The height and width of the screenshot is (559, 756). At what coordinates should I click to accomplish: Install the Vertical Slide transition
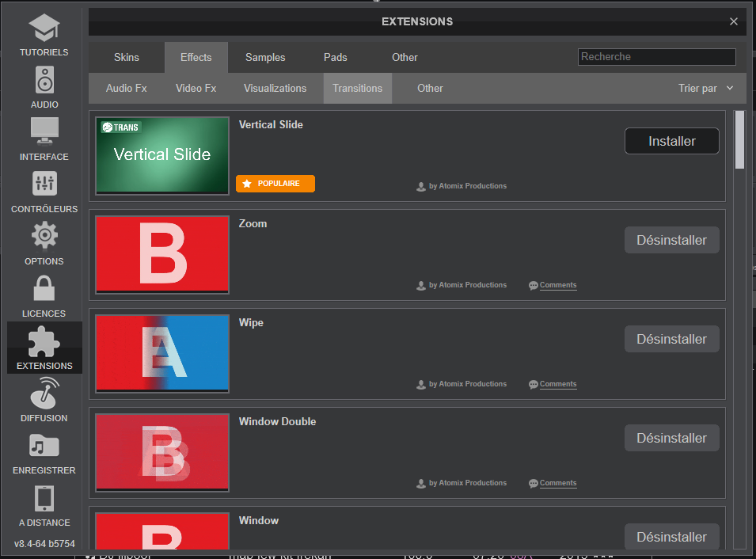click(x=671, y=141)
